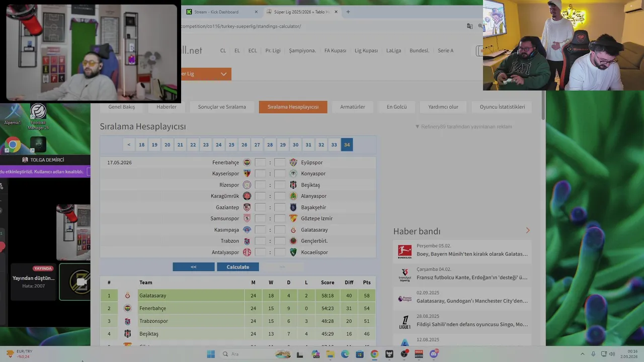Viewport: 644px width, 362px height.
Task: Open Windows Start menu
Action: 211,354
